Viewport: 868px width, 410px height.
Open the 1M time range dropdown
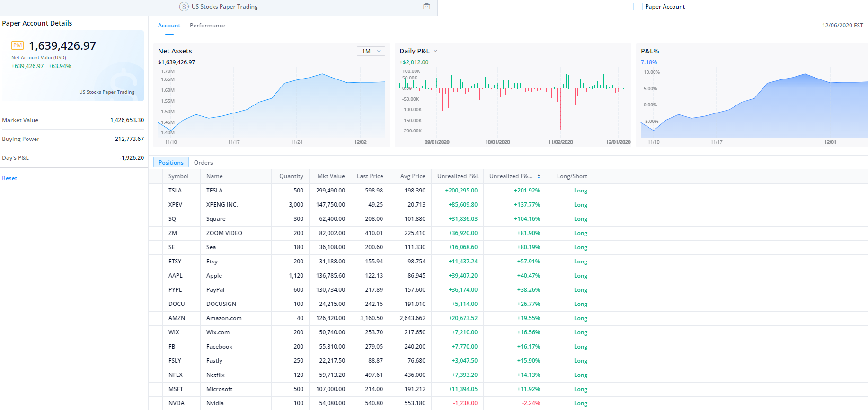click(371, 51)
